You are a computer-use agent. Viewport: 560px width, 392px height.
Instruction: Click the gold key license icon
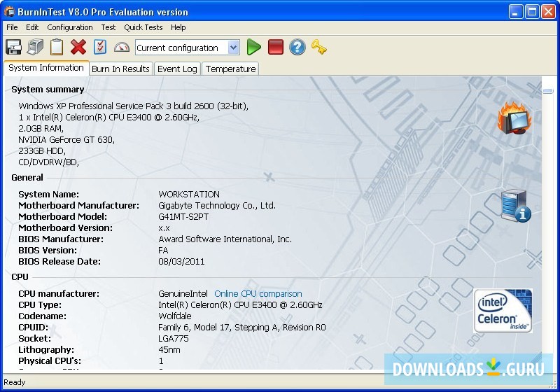tap(318, 47)
